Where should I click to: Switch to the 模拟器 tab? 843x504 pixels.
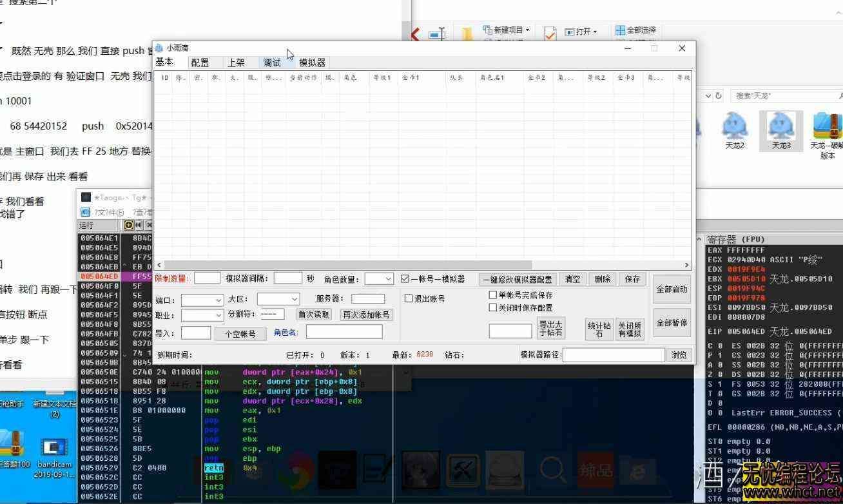pos(311,62)
